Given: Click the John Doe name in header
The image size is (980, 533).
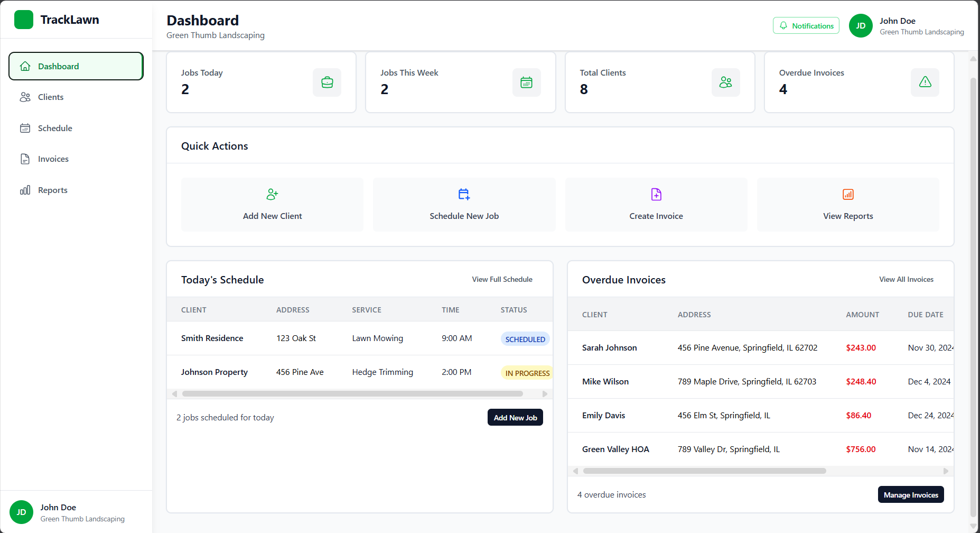Looking at the screenshot, I should [897, 21].
